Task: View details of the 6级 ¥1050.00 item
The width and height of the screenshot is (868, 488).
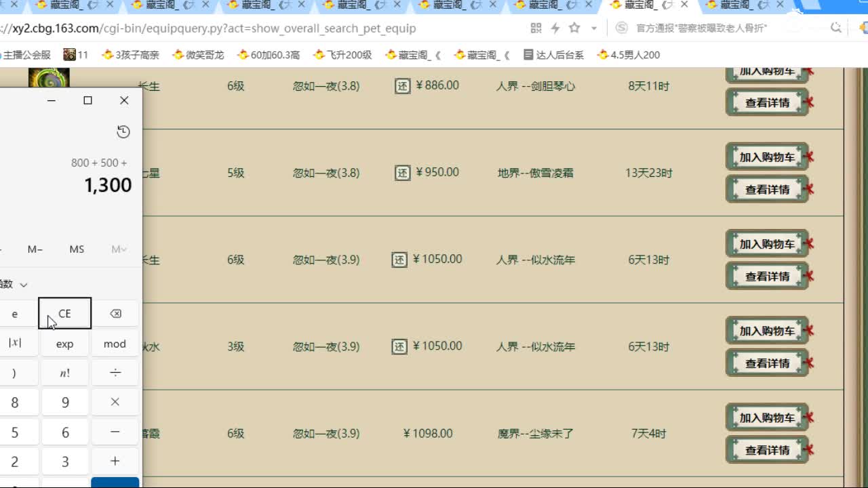Action: coord(767,276)
